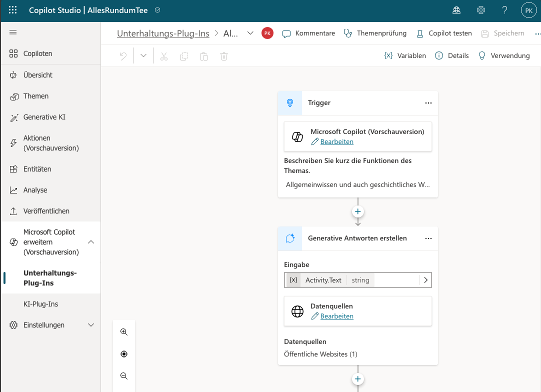This screenshot has height=392, width=541.
Task: Open PK account avatar menu
Action: point(528,10)
